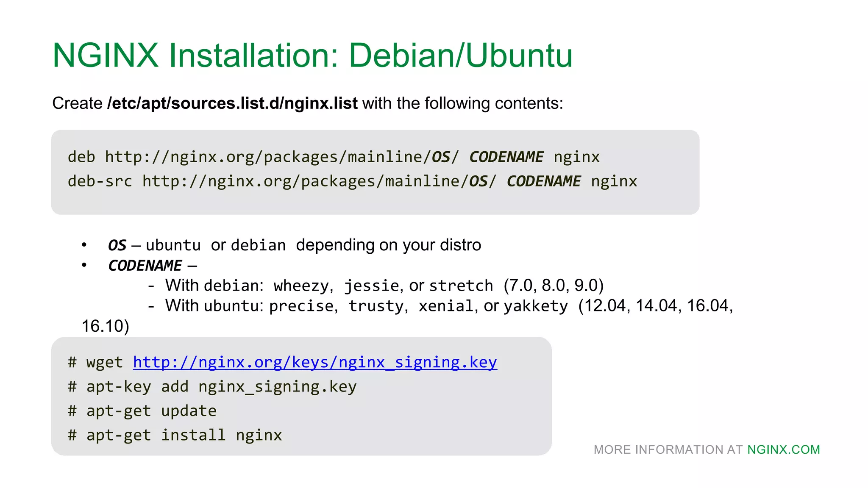Click the NGINX.COM footer text
The height and width of the screenshot is (488, 868).
pos(783,449)
